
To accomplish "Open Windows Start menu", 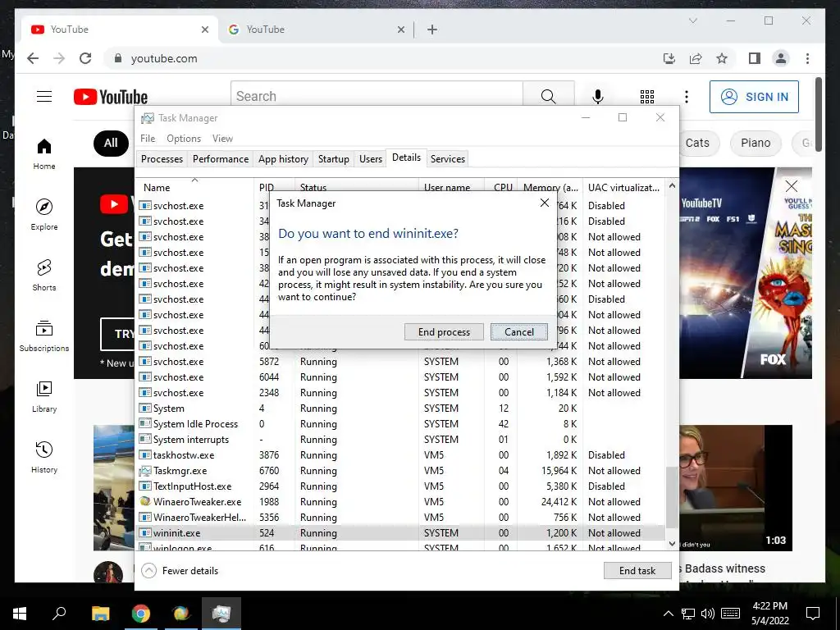I will (x=20, y=614).
